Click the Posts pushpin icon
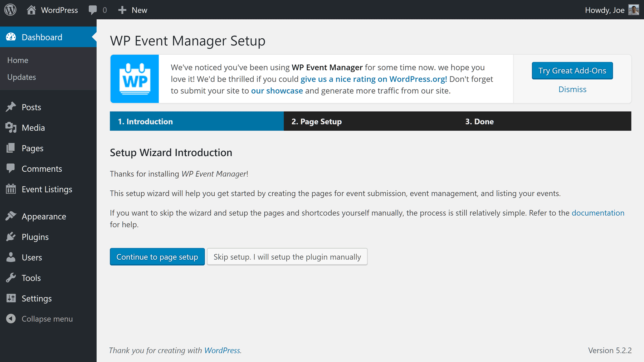The width and height of the screenshot is (644, 362). [x=11, y=107]
